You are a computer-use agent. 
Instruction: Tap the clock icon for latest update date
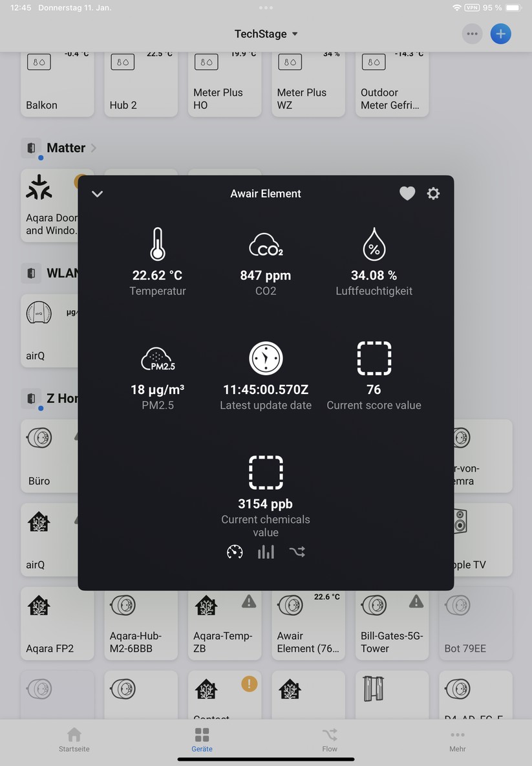pos(266,358)
